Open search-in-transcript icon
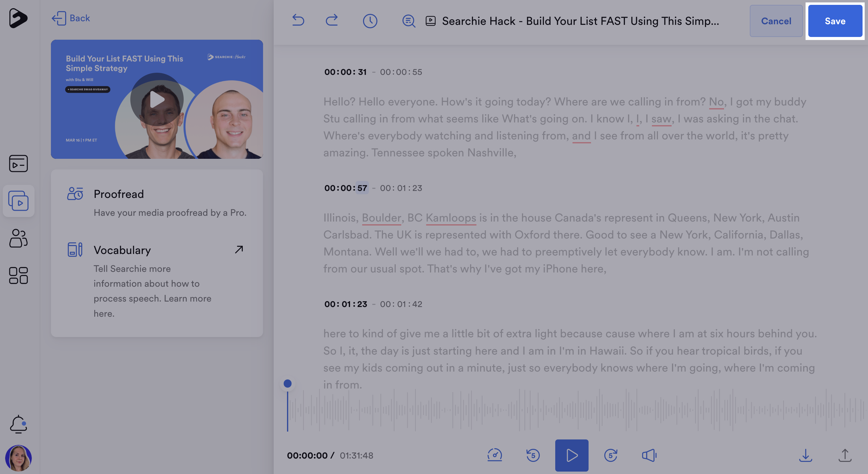Image resolution: width=868 pixels, height=474 pixels. [409, 21]
